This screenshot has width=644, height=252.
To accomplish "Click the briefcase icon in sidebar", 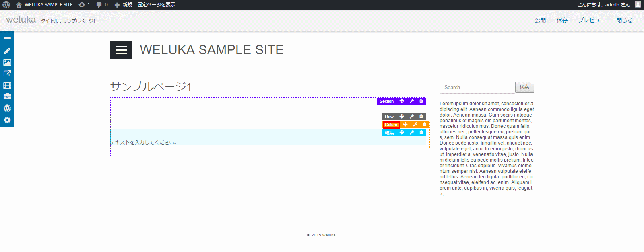I will pyautogui.click(x=7, y=96).
